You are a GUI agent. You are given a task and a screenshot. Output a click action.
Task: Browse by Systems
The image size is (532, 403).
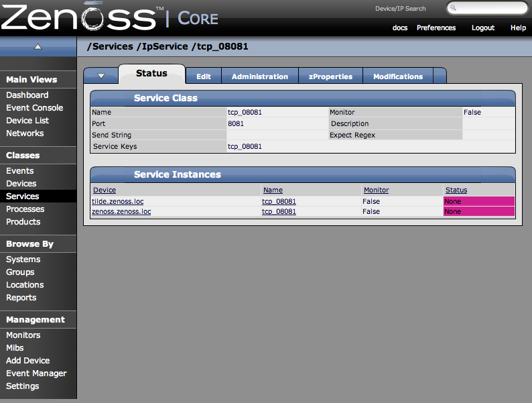coord(23,260)
